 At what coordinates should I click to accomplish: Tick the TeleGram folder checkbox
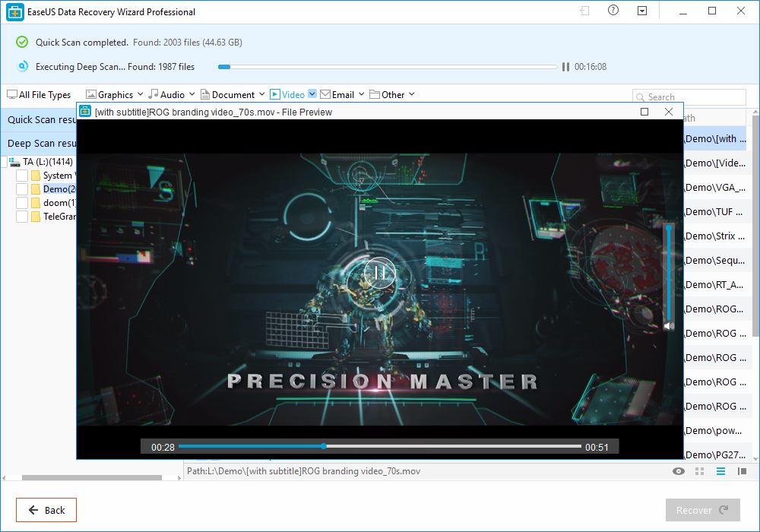[22, 216]
